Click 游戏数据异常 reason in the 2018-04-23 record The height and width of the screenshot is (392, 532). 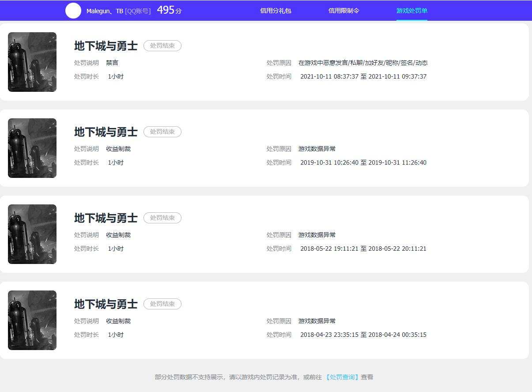click(x=317, y=321)
